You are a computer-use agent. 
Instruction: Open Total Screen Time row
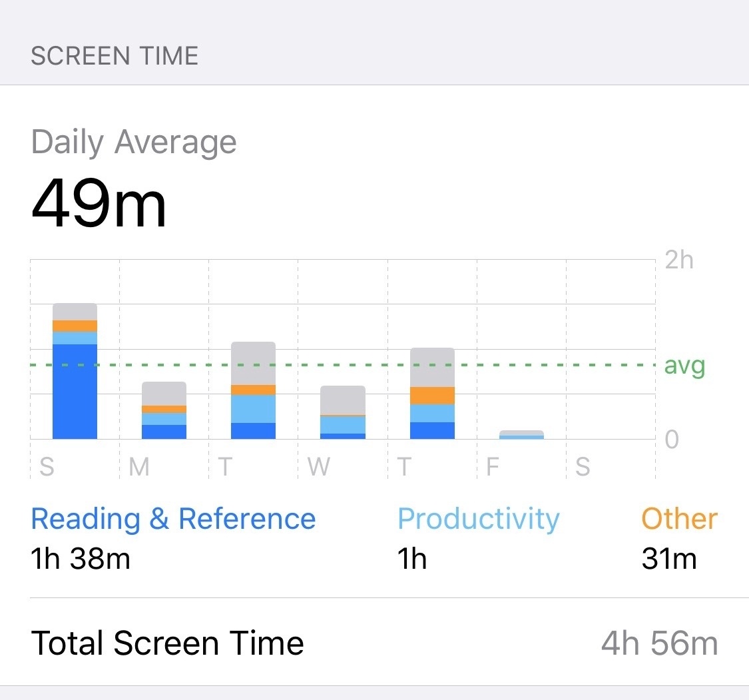[374, 641]
